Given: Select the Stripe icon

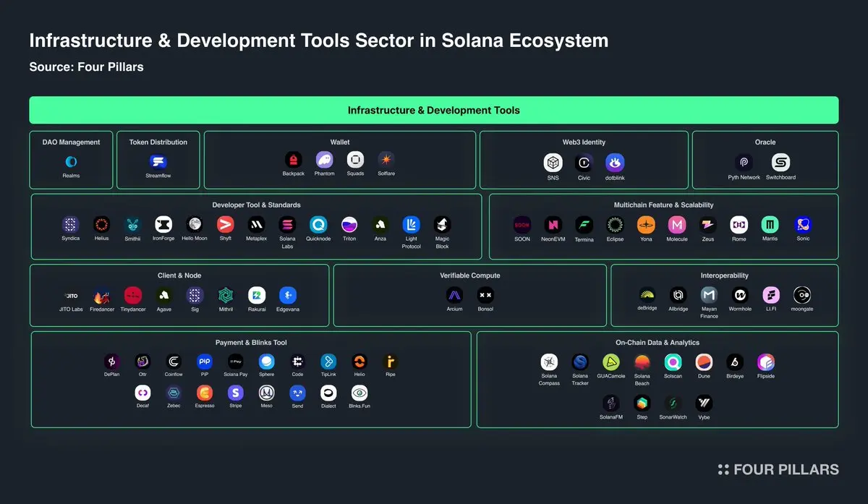Looking at the screenshot, I should pyautogui.click(x=235, y=393).
